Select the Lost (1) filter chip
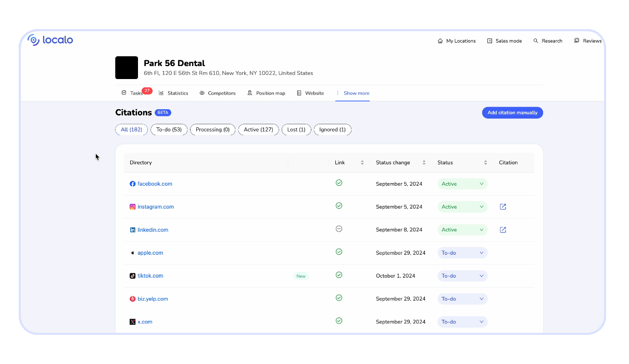Screen dimensions: 629x364 296,129
